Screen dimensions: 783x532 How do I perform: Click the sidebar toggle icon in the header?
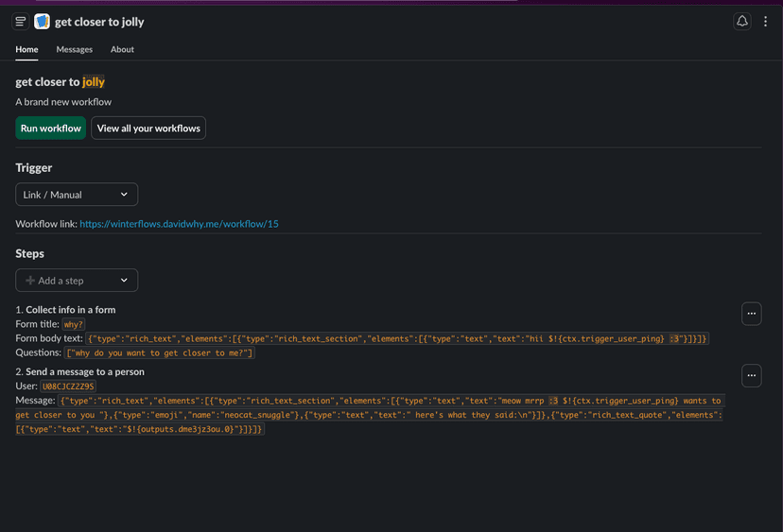(21, 21)
